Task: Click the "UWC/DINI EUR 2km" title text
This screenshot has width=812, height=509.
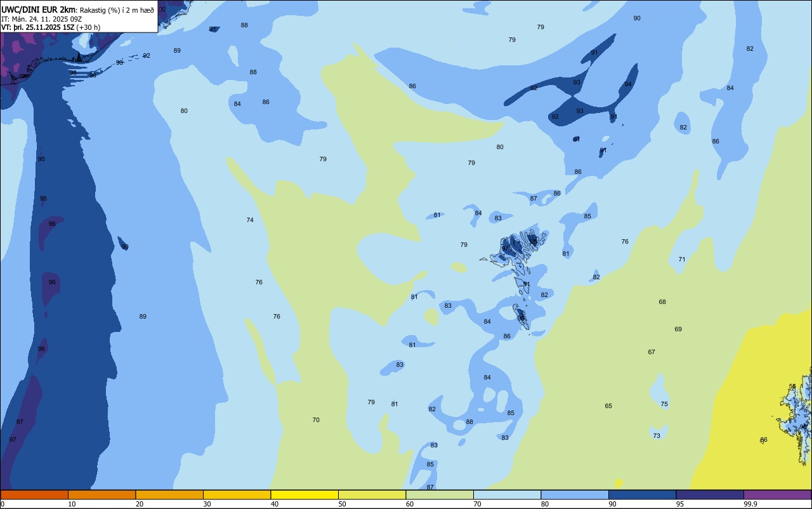Action: [39, 10]
